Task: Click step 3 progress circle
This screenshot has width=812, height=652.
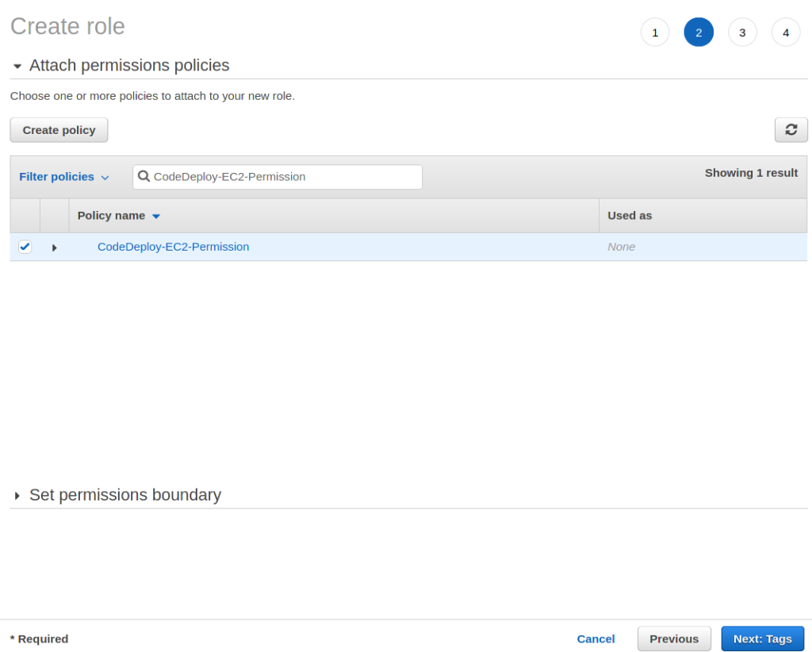Action: tap(742, 32)
